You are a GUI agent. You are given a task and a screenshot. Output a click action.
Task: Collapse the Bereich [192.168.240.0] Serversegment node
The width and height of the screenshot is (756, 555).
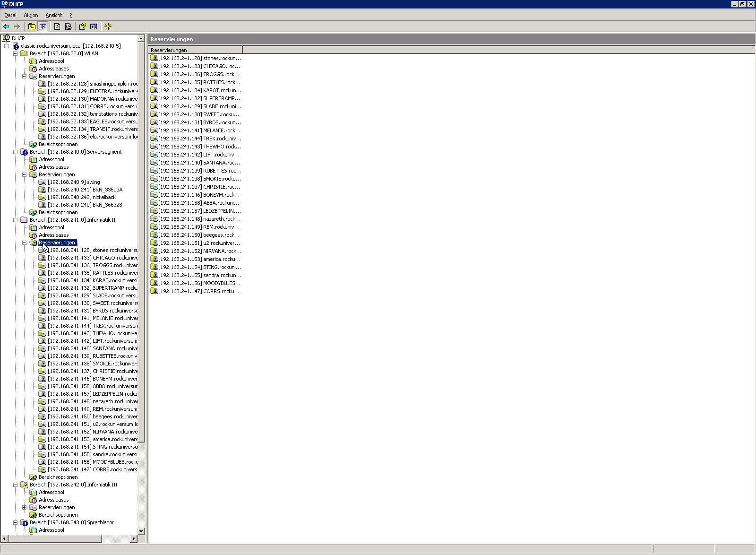tap(15, 152)
